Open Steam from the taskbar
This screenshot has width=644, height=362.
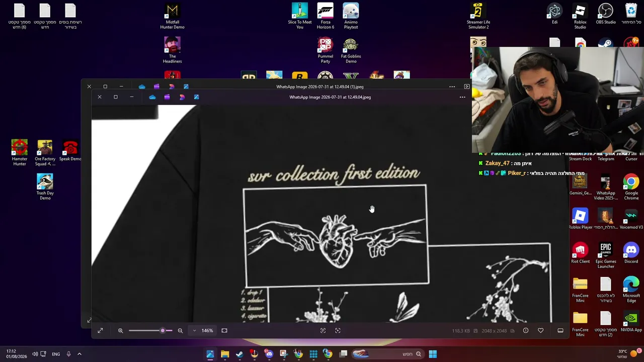coord(239,354)
